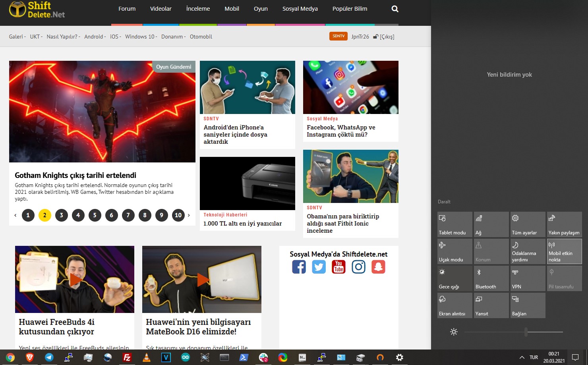The width and height of the screenshot is (588, 365).
Task: Launch FileZilla from the taskbar
Action: tap(127, 357)
